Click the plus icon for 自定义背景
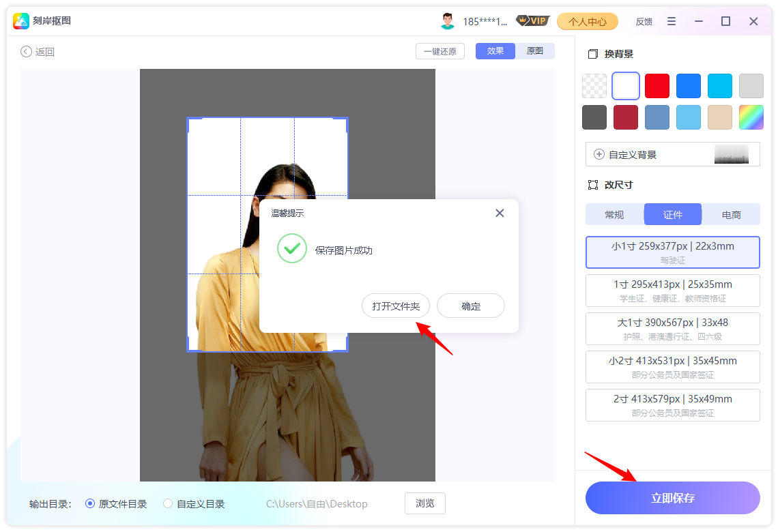This screenshot has height=532, width=778. tap(599, 154)
